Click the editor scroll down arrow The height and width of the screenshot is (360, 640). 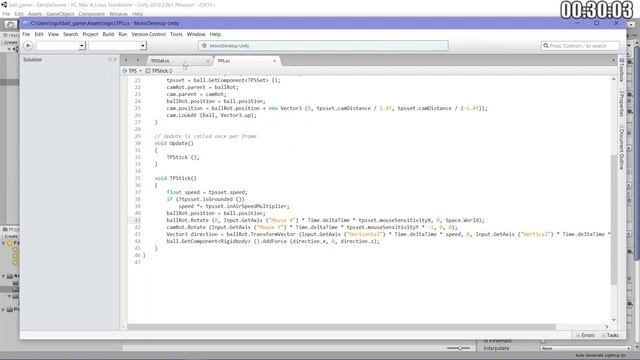point(613,320)
